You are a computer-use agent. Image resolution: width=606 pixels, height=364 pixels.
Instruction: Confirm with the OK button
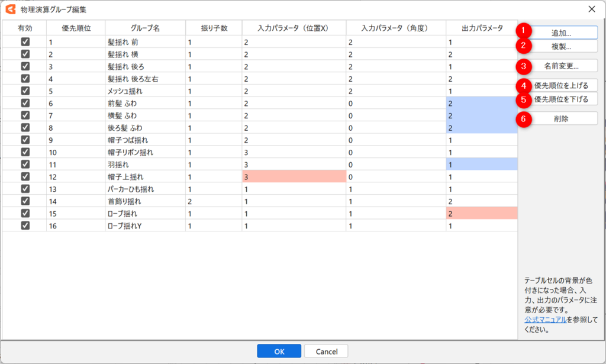click(x=279, y=351)
